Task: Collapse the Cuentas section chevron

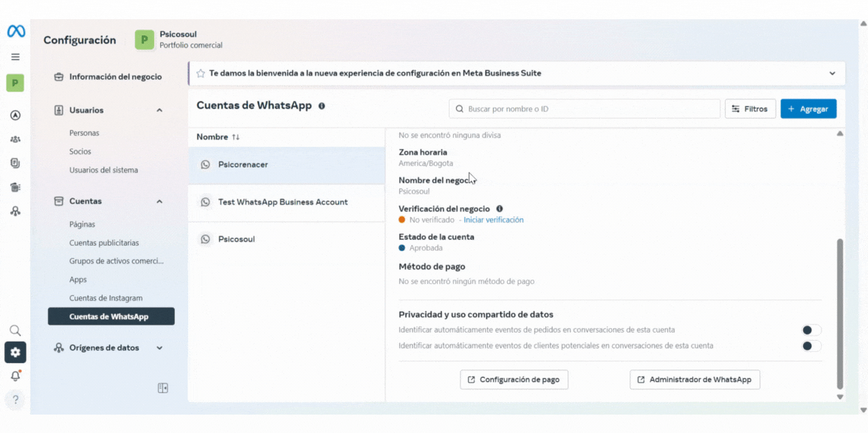Action: click(159, 202)
